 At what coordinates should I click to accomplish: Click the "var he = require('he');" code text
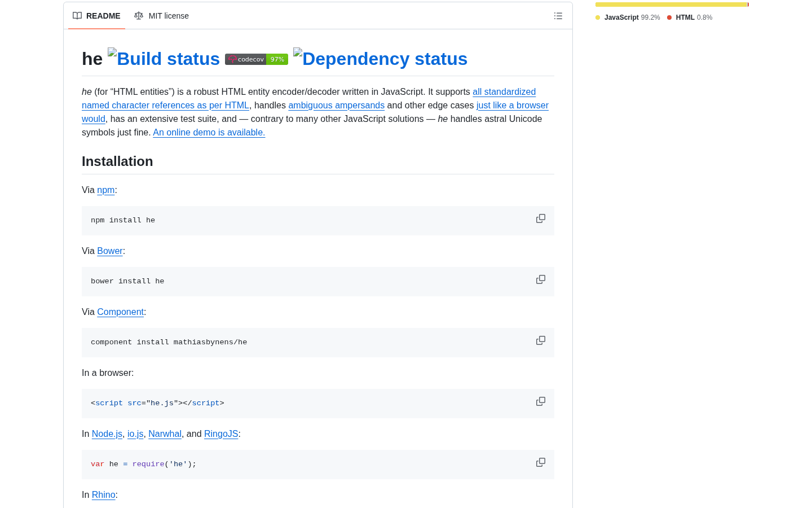pyautogui.click(x=144, y=464)
